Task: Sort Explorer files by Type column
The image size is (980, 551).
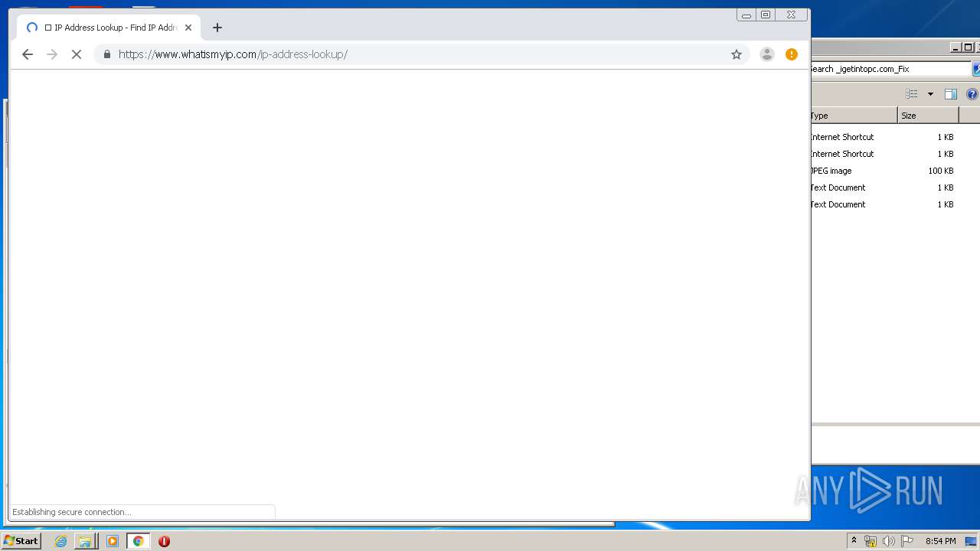Action: [x=854, y=116]
